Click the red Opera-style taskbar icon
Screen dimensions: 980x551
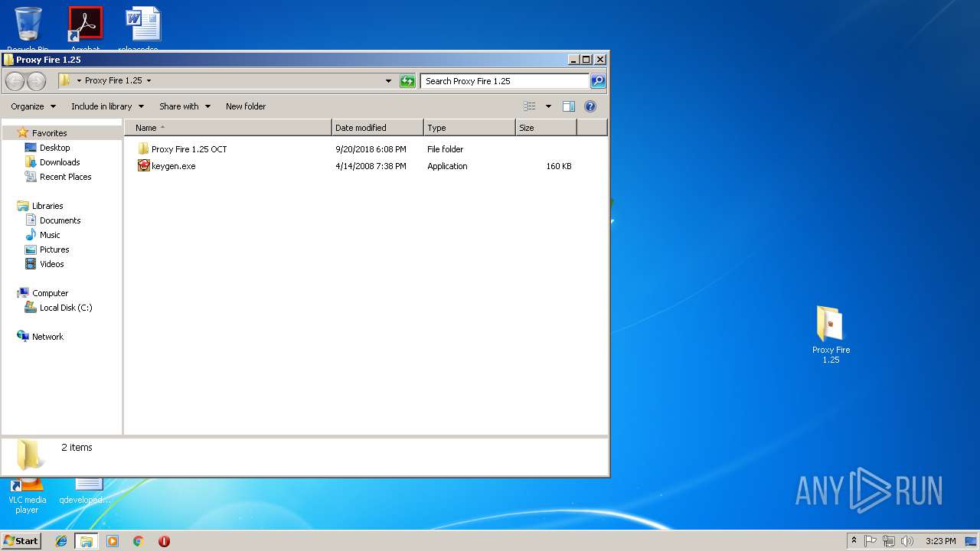(164, 541)
